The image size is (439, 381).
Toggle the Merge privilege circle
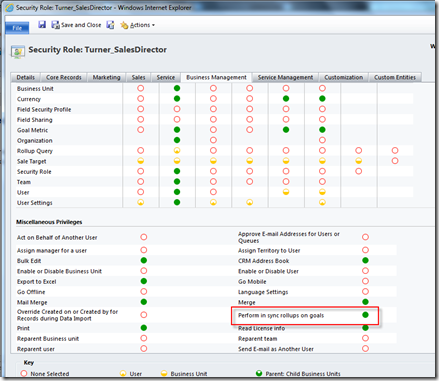[365, 302]
